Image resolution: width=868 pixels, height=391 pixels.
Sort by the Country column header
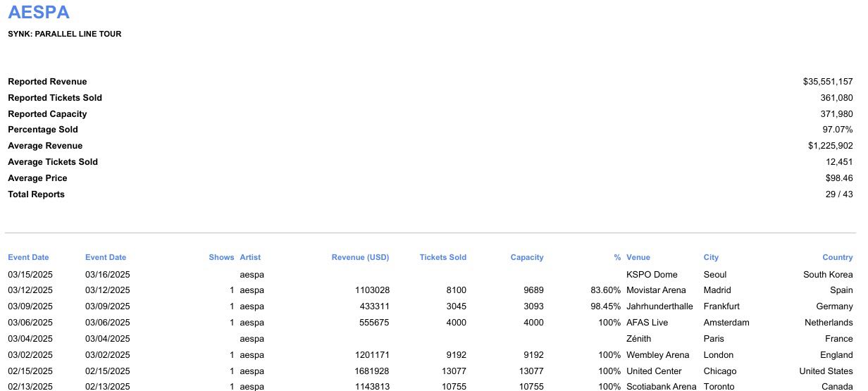[x=838, y=257]
